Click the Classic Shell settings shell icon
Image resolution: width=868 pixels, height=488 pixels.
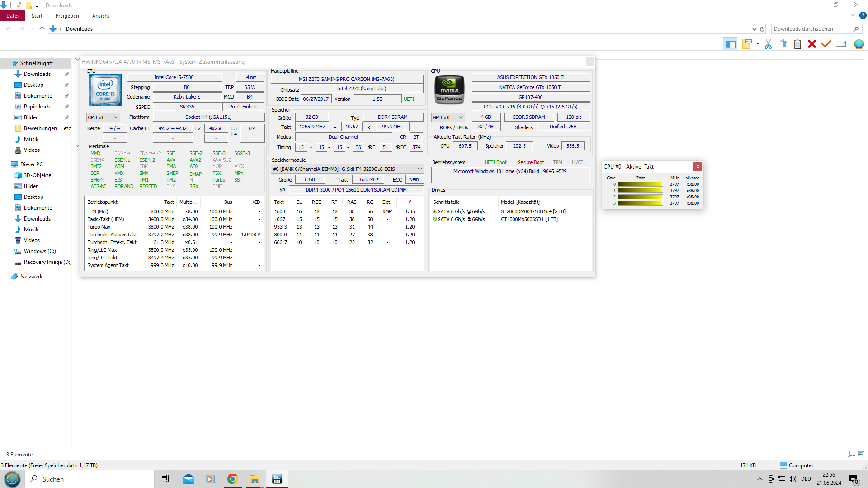(859, 44)
